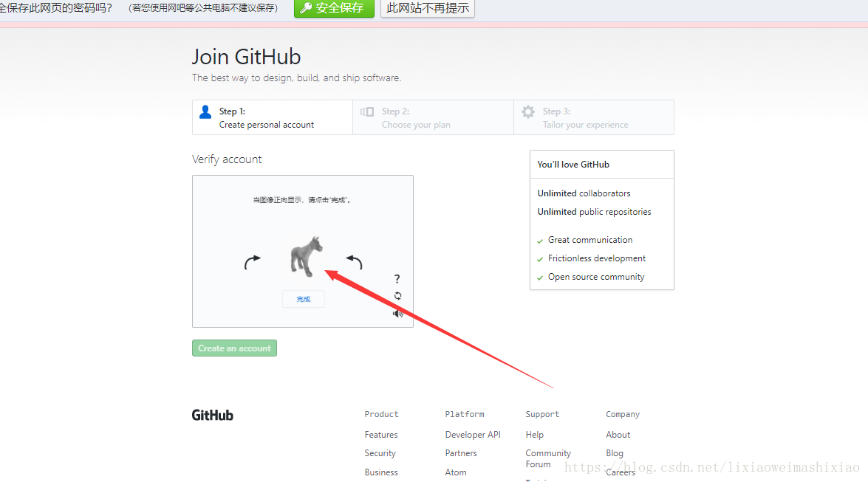
Task: Open the Help footer link
Action: 534,435
